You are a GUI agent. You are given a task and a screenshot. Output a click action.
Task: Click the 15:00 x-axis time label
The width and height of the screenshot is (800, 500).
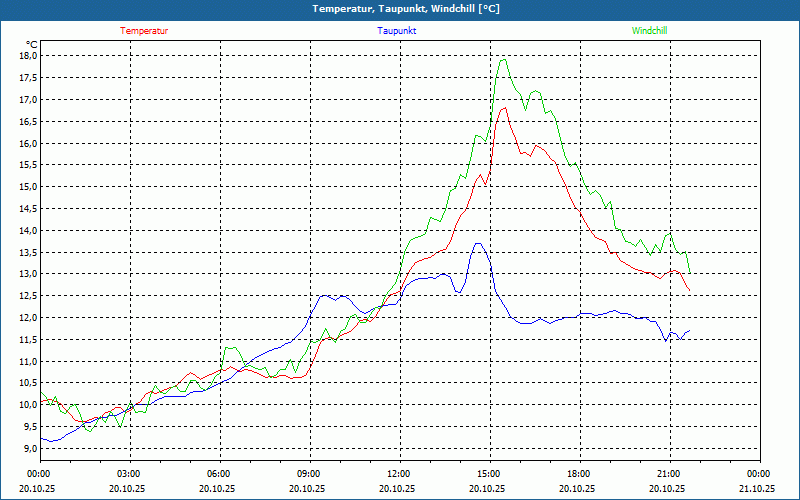pos(489,474)
